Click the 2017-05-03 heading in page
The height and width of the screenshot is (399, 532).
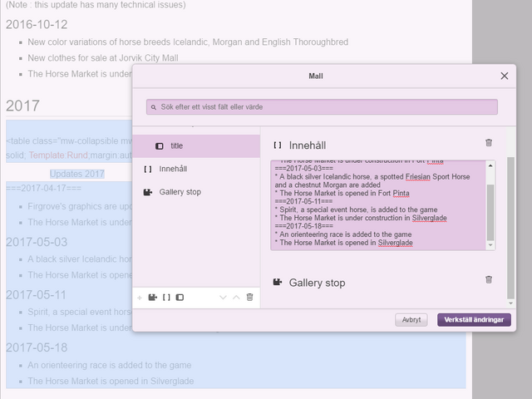pos(37,242)
